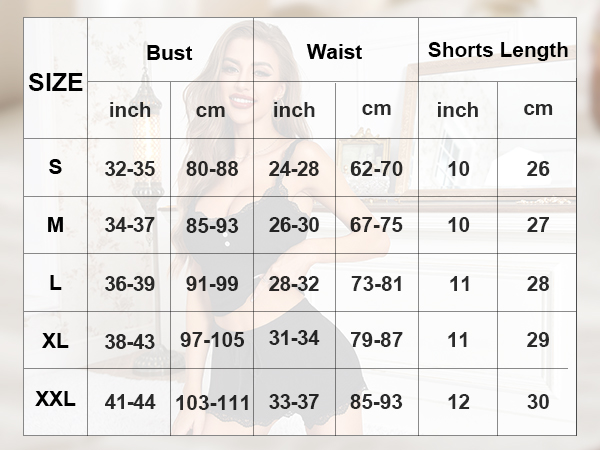Select bust cm value 85-93

[212, 226]
